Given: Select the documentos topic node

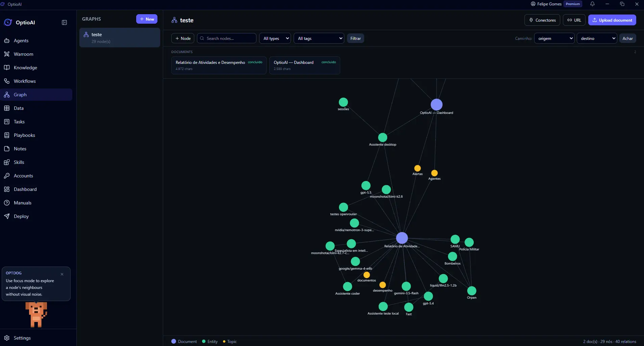Looking at the screenshot, I should (367, 275).
